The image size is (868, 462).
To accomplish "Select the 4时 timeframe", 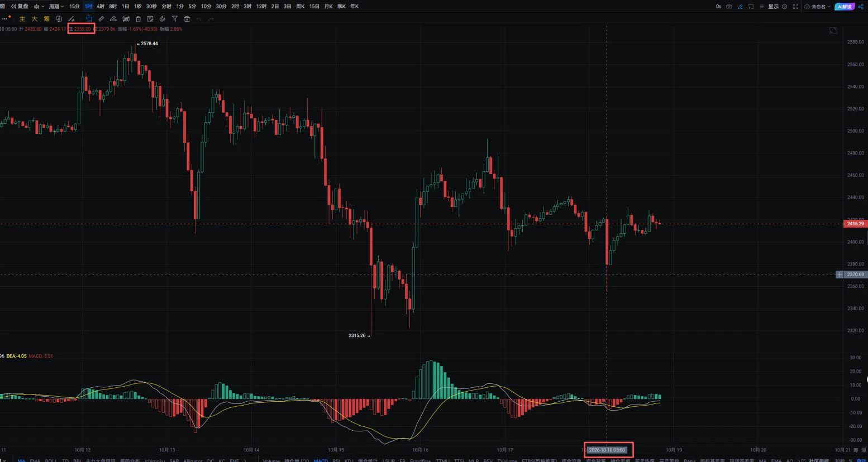I will [101, 6].
